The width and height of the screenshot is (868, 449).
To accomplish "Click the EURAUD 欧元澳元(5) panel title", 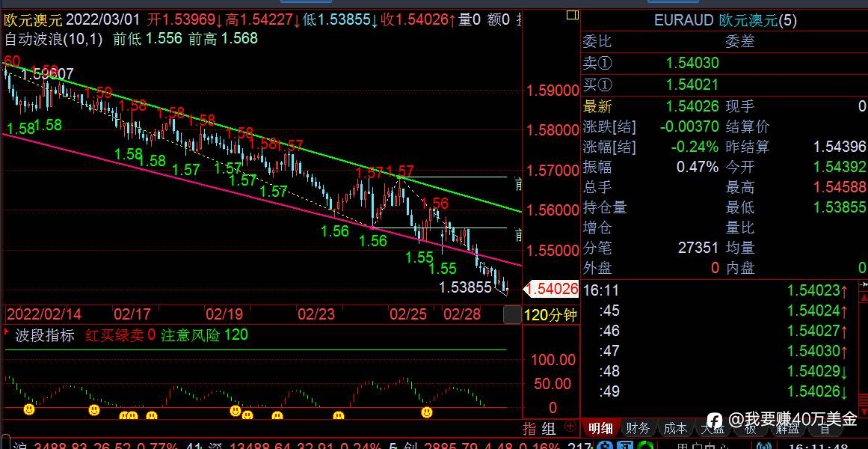I will [x=725, y=21].
